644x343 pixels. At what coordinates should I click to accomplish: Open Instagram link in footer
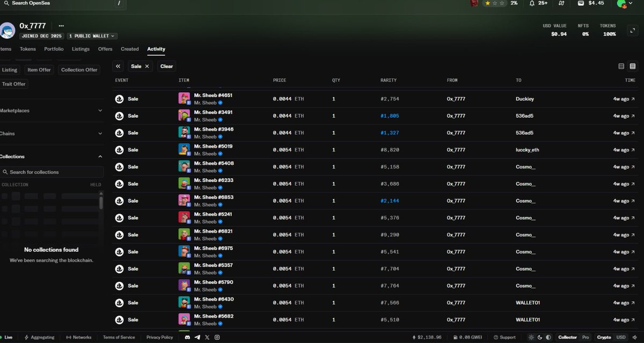217,337
